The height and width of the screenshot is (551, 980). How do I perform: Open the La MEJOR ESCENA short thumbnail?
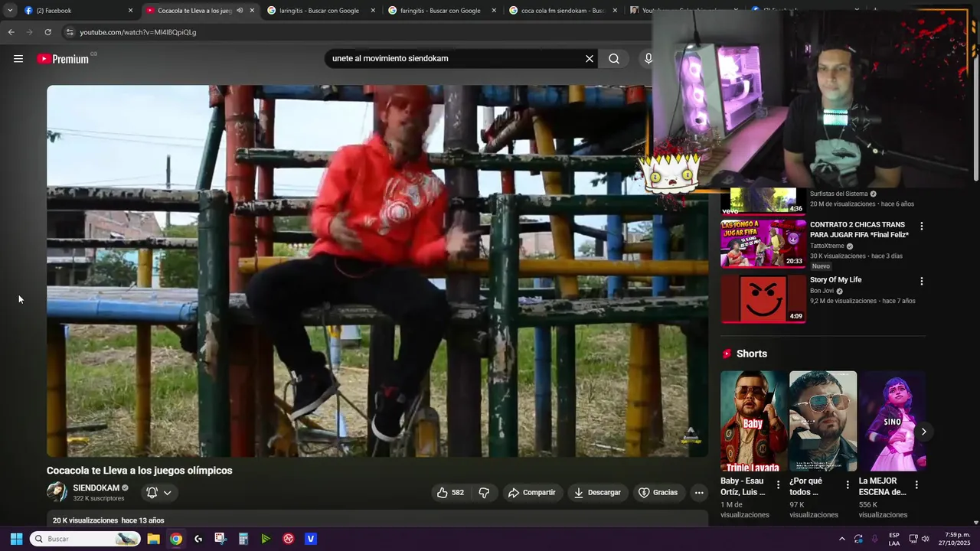click(892, 421)
